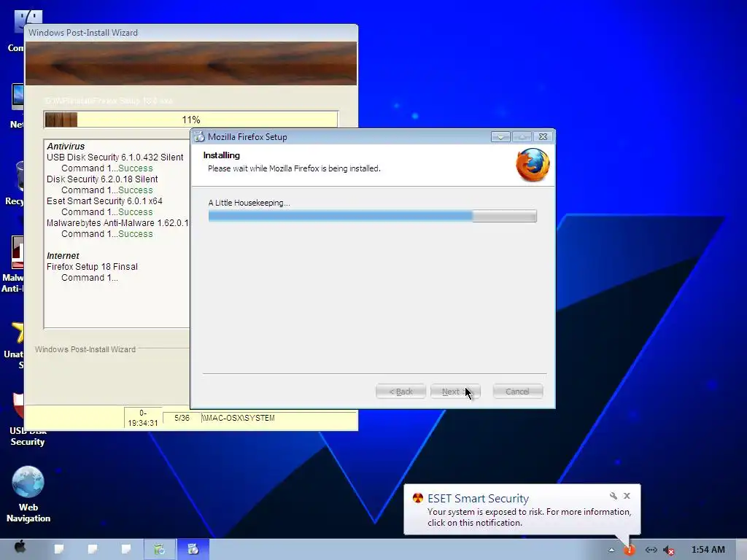Screen dimensions: 747x560
Task: Click the Firefox logo in setup header
Action: 533,165
